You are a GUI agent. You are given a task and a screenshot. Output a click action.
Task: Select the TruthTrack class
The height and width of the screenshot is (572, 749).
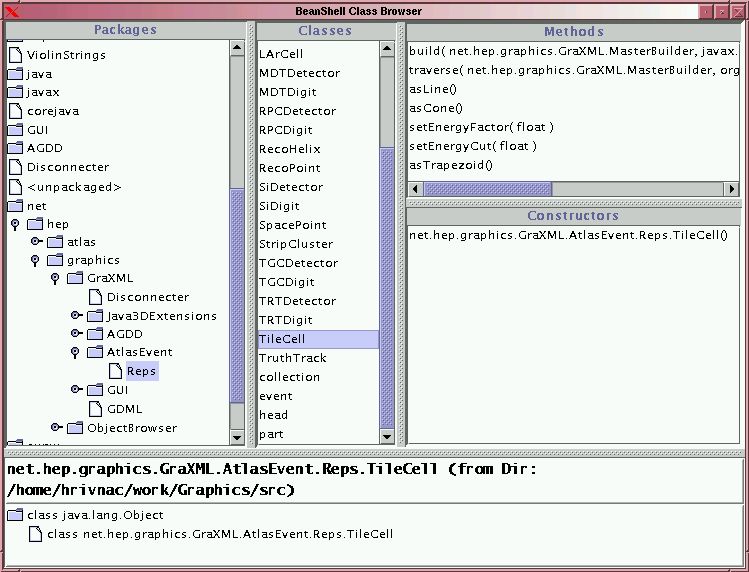pos(293,358)
